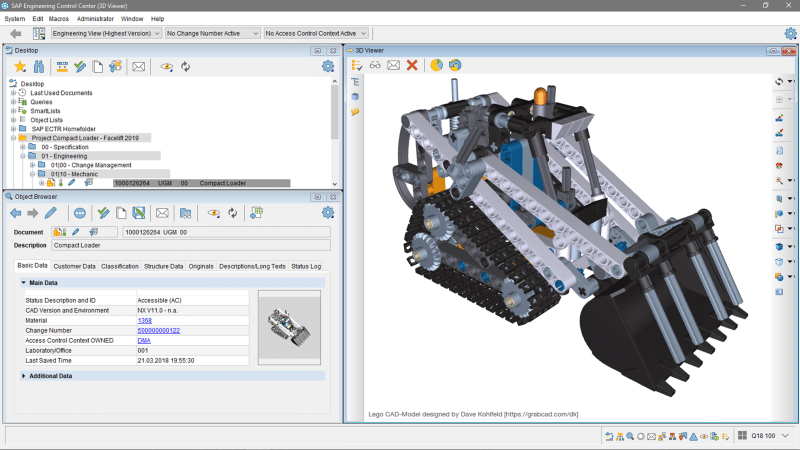Open Desktop panel gear settings

[x=328, y=66]
